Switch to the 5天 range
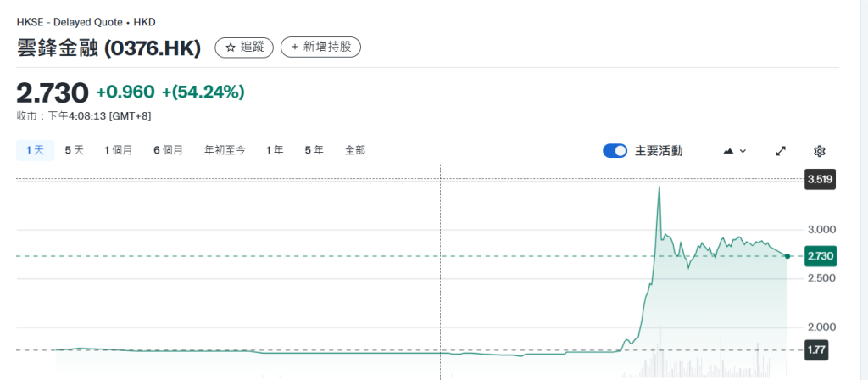The image size is (868, 380). coord(75,150)
